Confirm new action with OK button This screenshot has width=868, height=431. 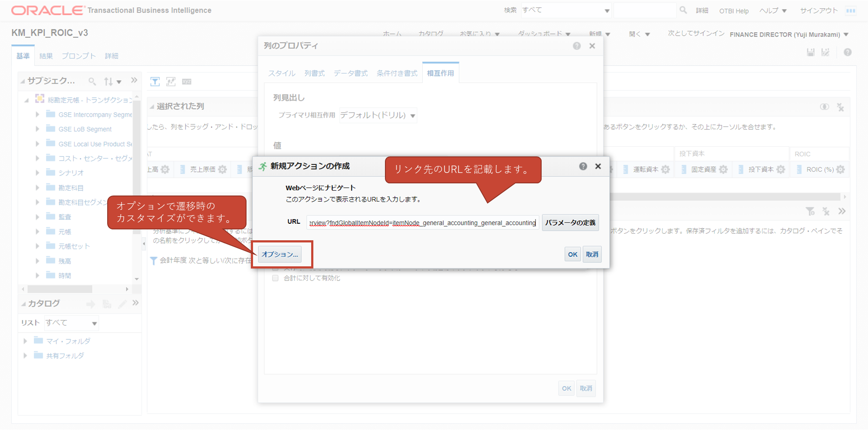pyautogui.click(x=572, y=254)
